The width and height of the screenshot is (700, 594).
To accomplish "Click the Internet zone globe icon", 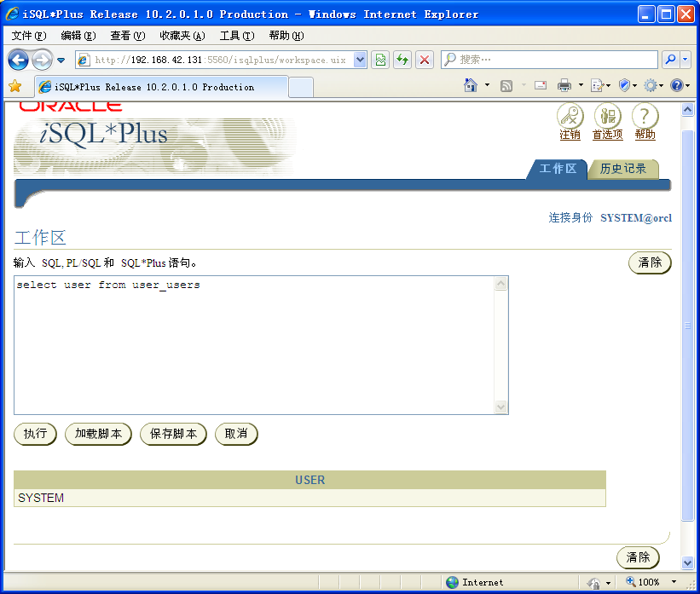I will tap(452, 582).
